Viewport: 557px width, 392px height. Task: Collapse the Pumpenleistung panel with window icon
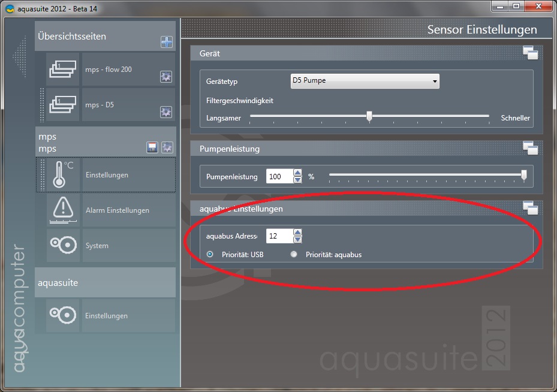[531, 148]
